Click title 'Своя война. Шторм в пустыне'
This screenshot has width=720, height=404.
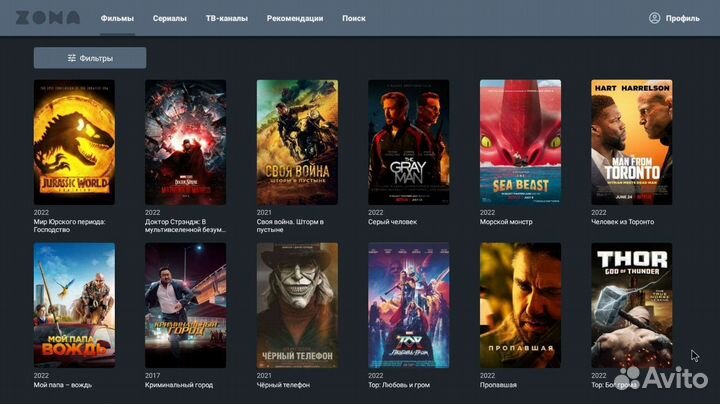click(x=290, y=225)
